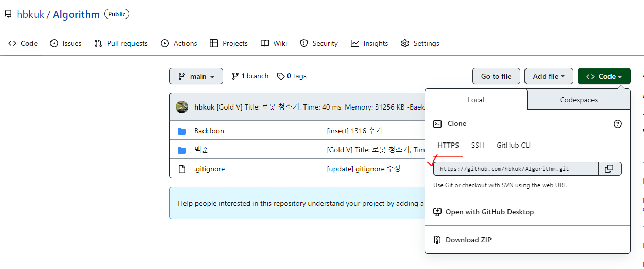644x269 pixels.
Task: Click the clone URL text field
Action: 516,169
